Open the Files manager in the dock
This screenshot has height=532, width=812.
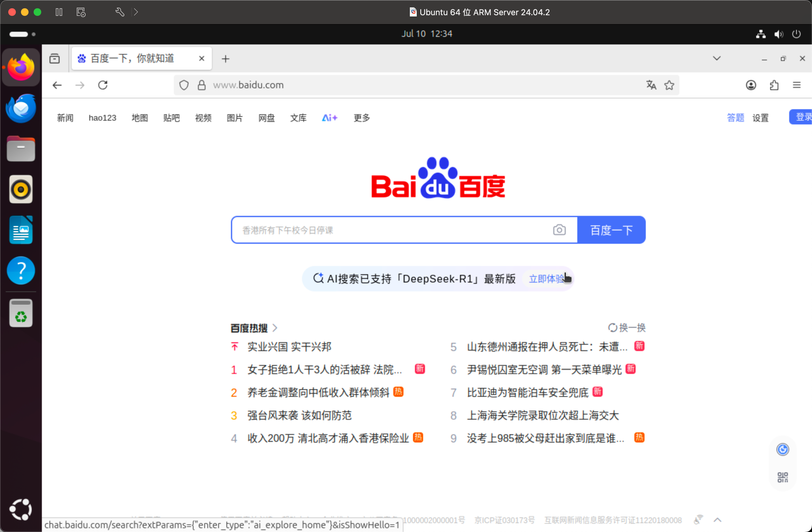[21, 149]
